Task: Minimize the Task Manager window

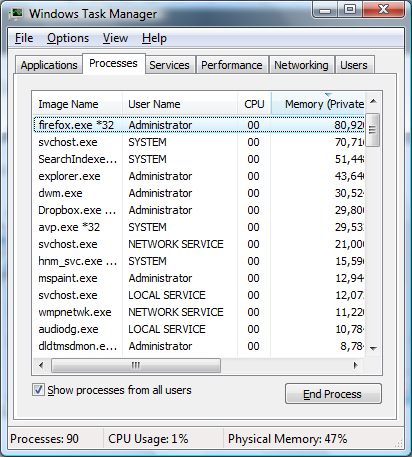Action: [325, 10]
